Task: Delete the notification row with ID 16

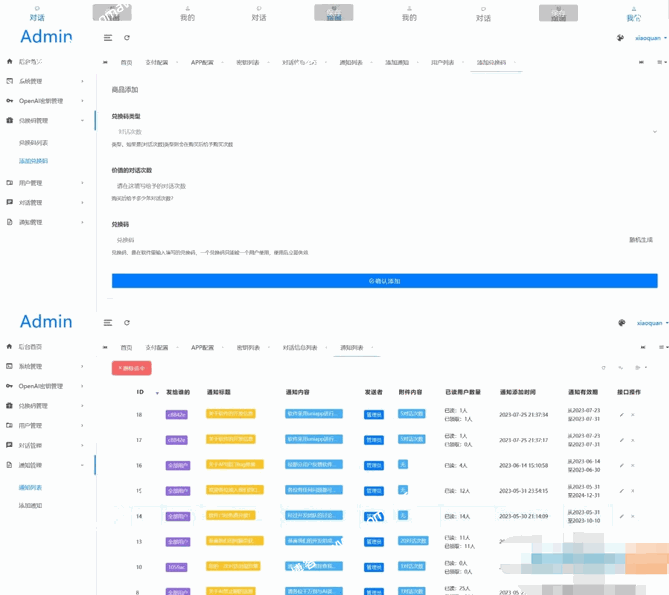Action: [x=632, y=465]
